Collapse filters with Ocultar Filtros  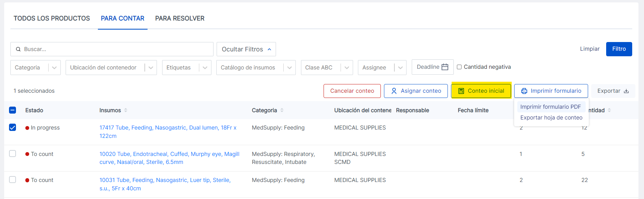pyautogui.click(x=246, y=49)
